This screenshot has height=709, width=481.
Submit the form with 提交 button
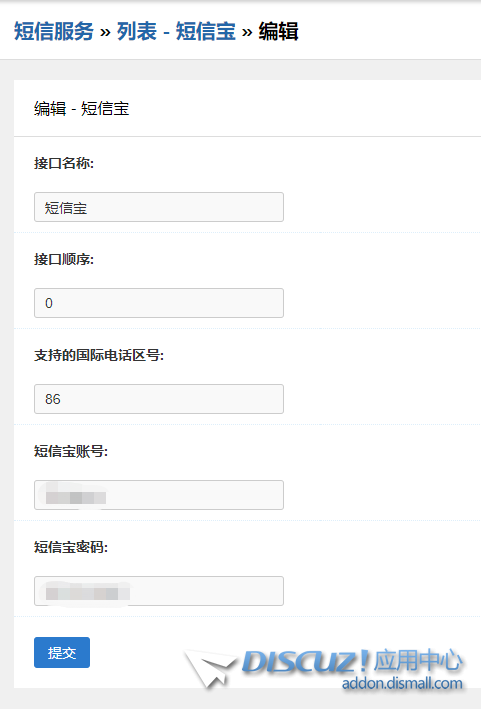tap(62, 652)
